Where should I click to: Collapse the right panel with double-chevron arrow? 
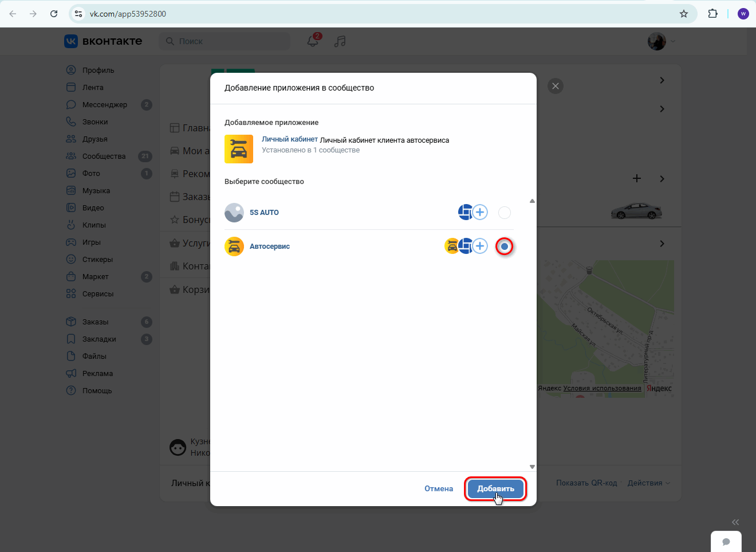tap(735, 522)
